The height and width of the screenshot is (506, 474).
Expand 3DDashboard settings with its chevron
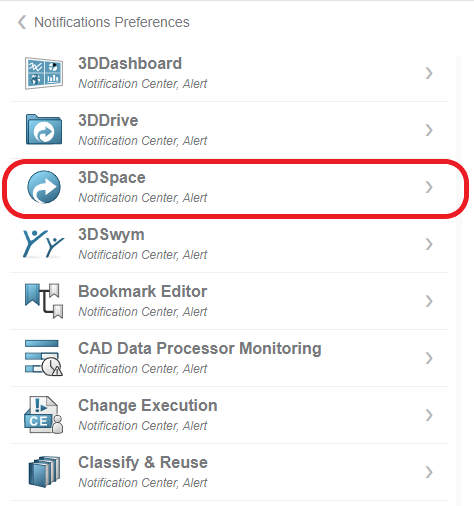click(429, 73)
